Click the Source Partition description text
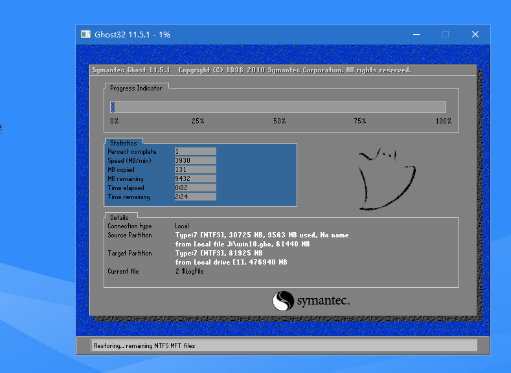Image resolution: width=511 pixels, height=373 pixels. [262, 240]
